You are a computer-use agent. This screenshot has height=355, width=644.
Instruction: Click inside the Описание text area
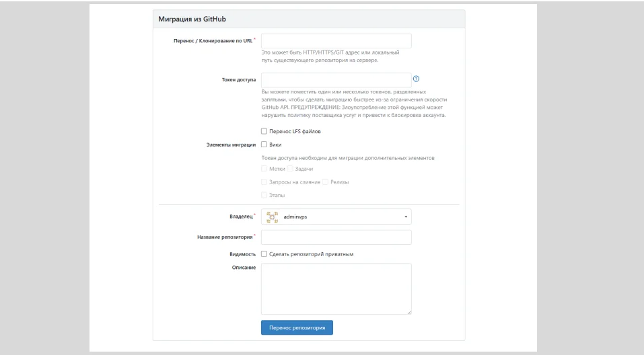tap(336, 288)
